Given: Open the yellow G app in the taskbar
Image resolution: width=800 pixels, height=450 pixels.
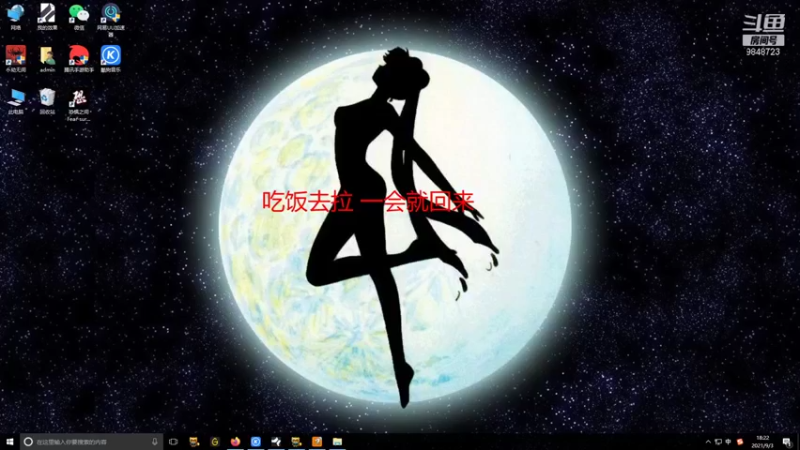Looking at the screenshot, I should [x=215, y=442].
